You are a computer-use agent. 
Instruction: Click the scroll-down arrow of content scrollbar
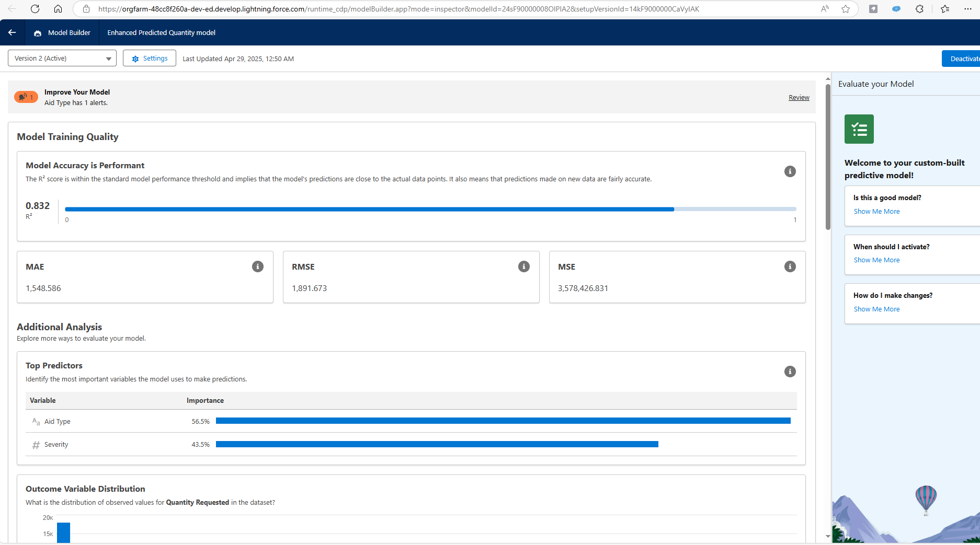pyautogui.click(x=828, y=536)
